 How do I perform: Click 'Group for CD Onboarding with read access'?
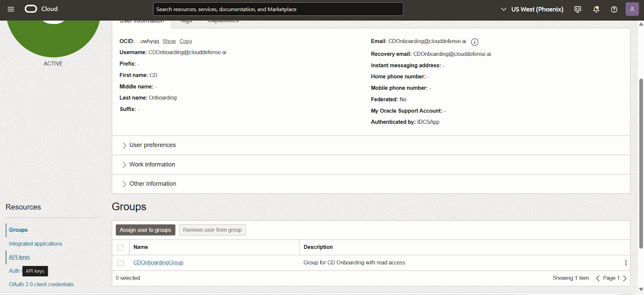[x=354, y=262]
